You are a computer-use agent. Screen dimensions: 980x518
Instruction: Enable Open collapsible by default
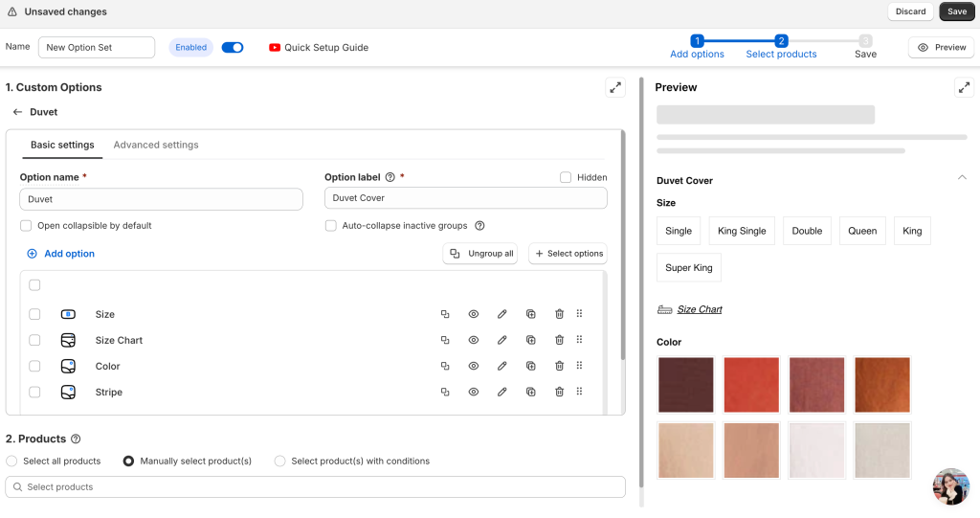[x=26, y=226]
